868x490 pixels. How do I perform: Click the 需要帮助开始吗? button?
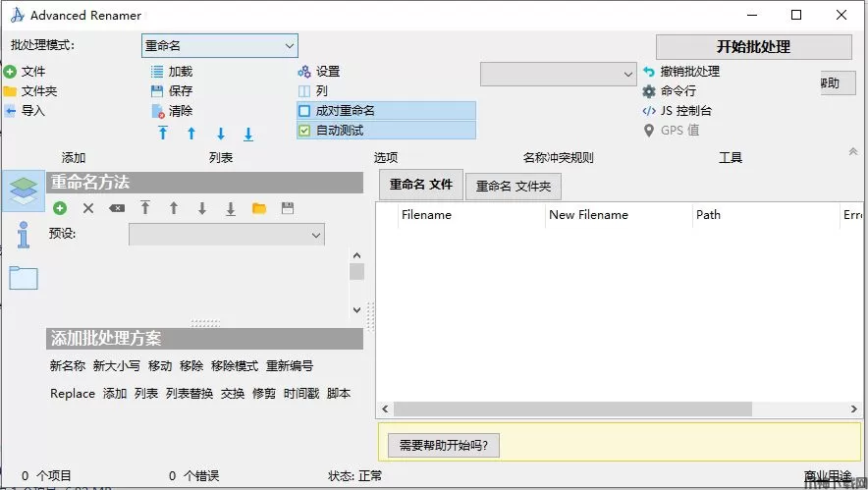pyautogui.click(x=444, y=446)
